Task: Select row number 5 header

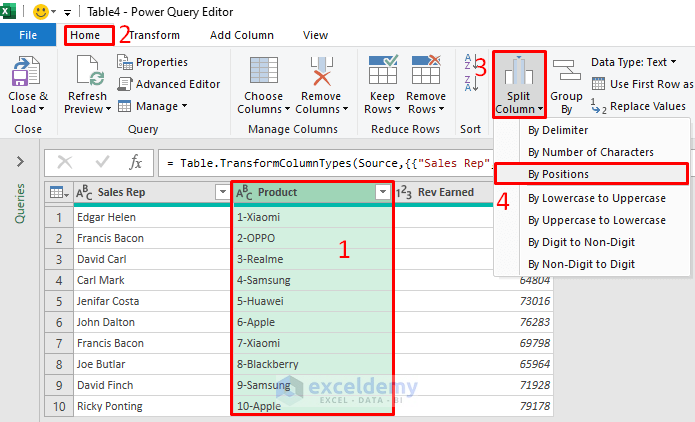Action: click(x=59, y=301)
